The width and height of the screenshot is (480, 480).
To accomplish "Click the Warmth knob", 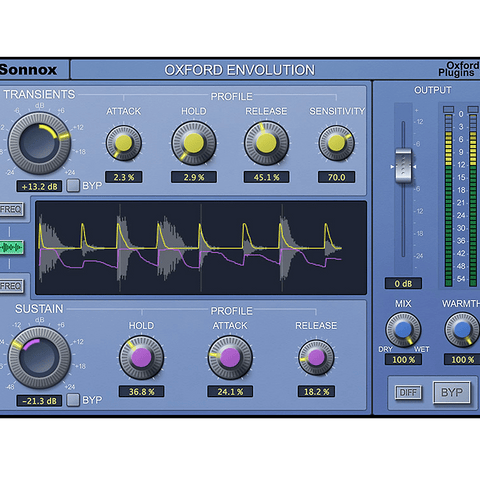I will tap(462, 329).
